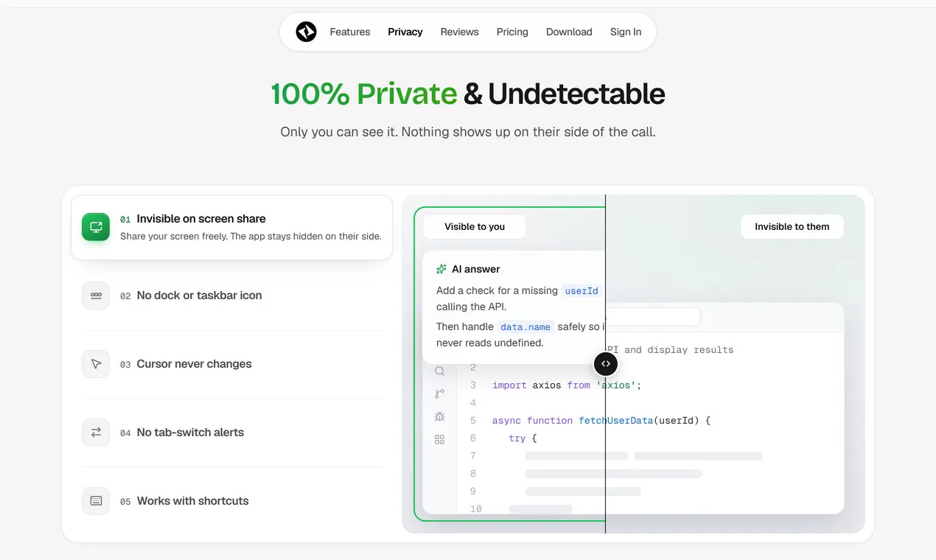This screenshot has height=560, width=936.
Task: Click the fetchUserData function line
Action: (601, 421)
